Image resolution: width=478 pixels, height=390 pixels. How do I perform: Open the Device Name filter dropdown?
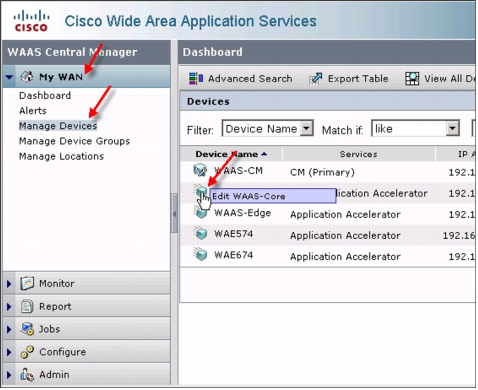306,128
